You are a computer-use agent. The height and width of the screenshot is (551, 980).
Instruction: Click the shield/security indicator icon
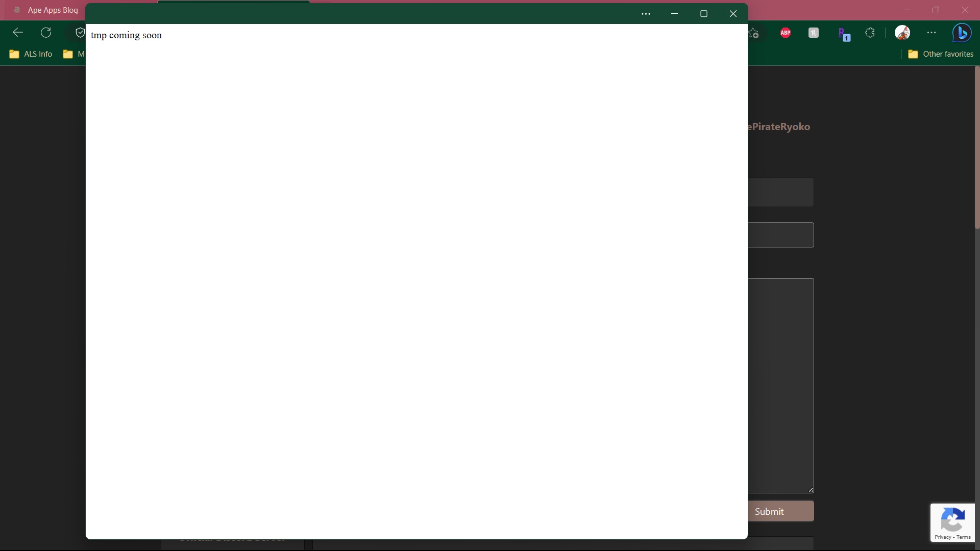[x=80, y=32]
